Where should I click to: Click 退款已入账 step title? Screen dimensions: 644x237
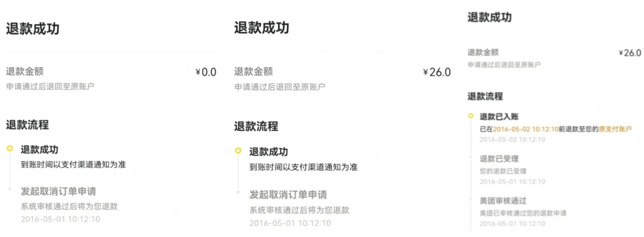coord(496,117)
